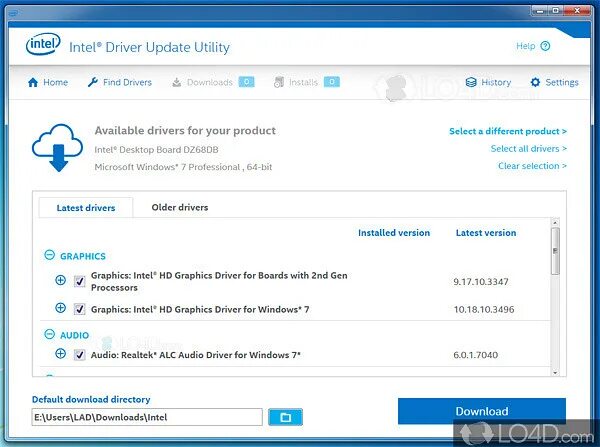This screenshot has width=600, height=447.
Task: Click the driver list scrollbar thumb
Action: 555,251
